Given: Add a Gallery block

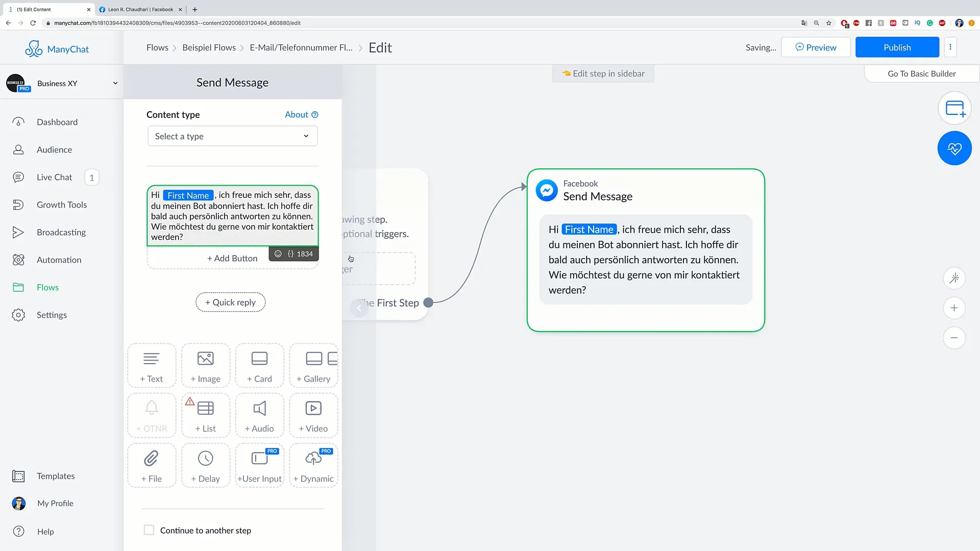Looking at the screenshot, I should 314,365.
